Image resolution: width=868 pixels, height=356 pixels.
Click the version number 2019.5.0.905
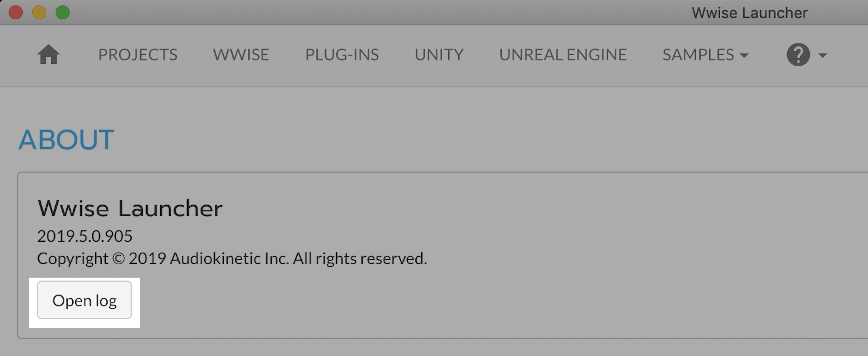85,236
